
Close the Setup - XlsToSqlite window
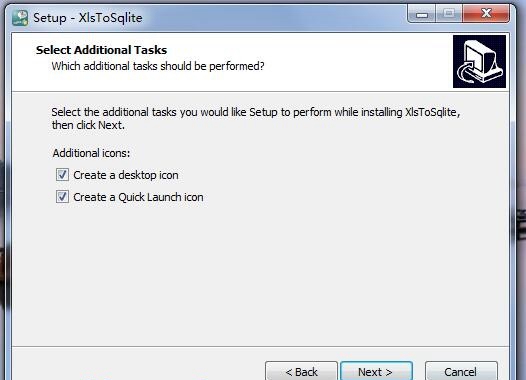click(x=486, y=14)
